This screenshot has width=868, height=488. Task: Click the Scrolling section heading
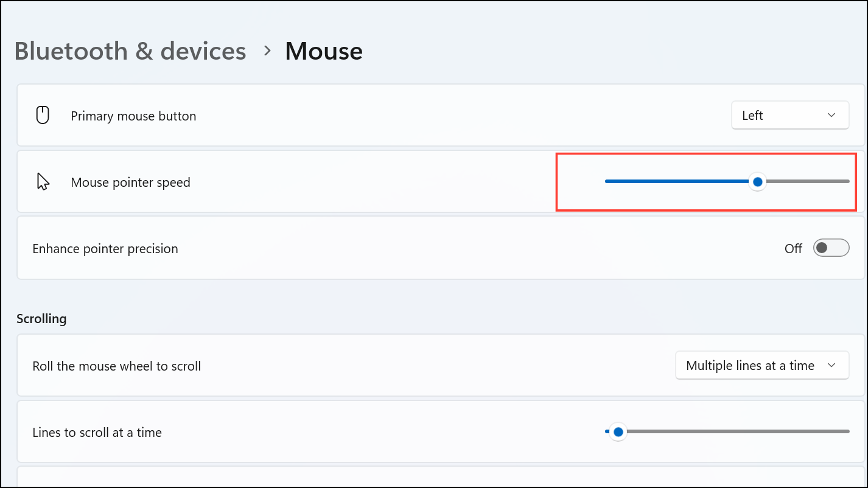point(41,319)
